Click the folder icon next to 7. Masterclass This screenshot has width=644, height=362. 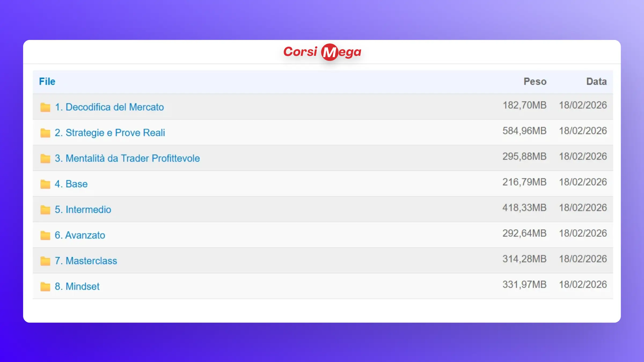[45, 261]
